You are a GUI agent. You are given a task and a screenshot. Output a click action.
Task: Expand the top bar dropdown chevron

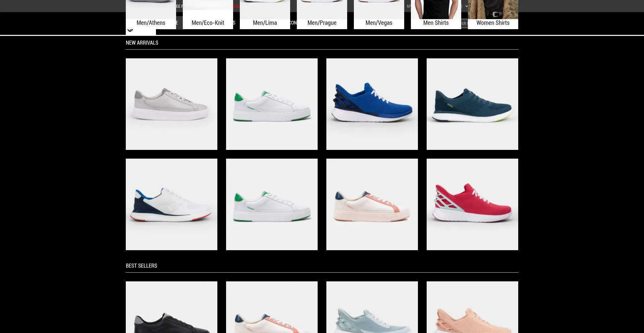467,6
